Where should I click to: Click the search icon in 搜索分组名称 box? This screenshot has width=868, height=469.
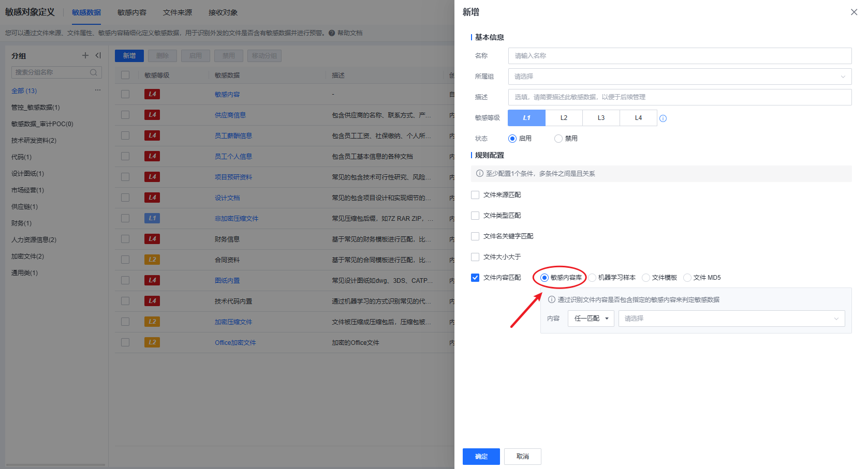pyautogui.click(x=94, y=72)
